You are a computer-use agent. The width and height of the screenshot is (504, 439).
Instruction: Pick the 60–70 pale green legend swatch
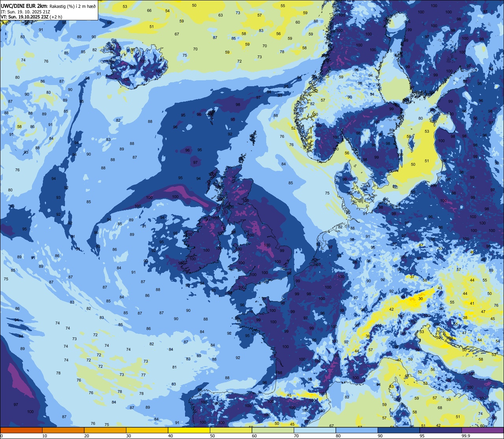tap(273, 430)
